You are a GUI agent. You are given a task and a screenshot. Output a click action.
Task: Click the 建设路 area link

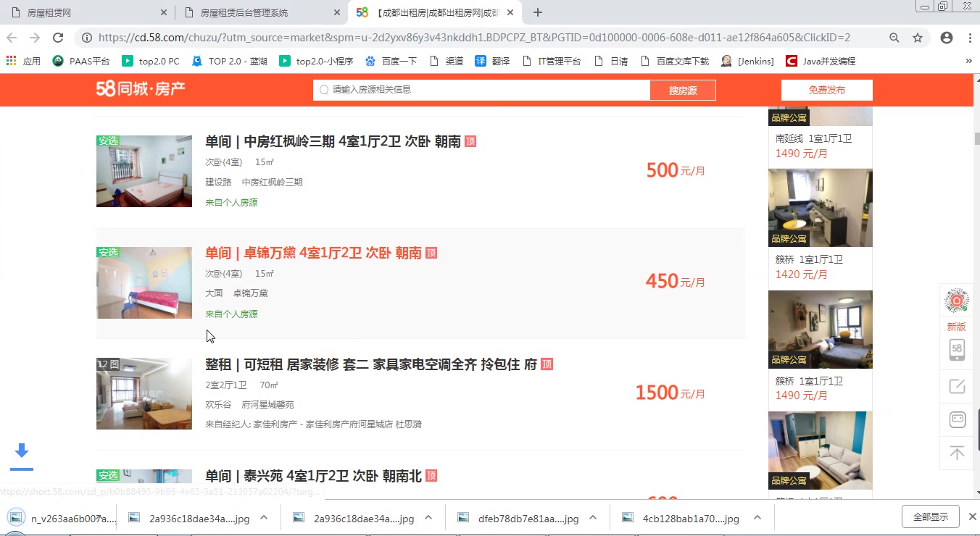pos(218,182)
